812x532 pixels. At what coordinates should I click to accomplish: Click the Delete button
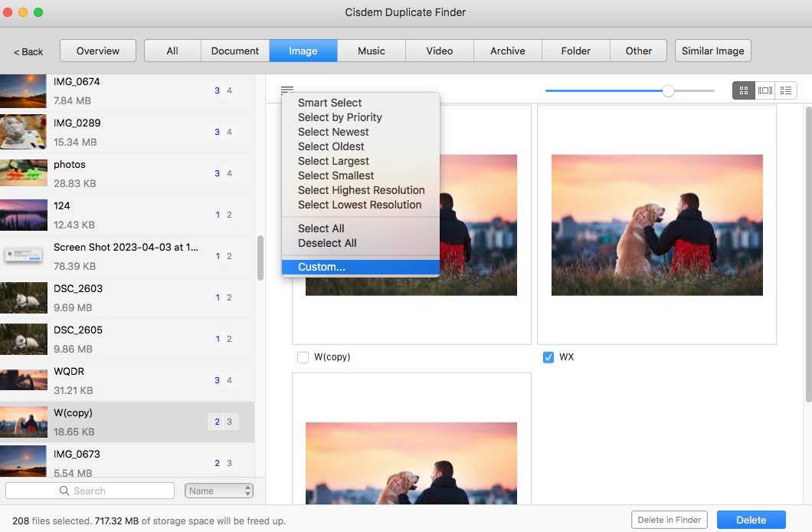coord(751,519)
